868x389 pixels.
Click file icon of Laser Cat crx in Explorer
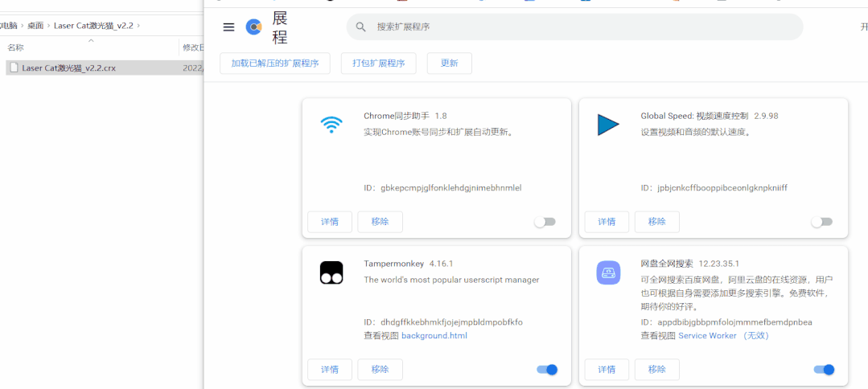coord(14,68)
